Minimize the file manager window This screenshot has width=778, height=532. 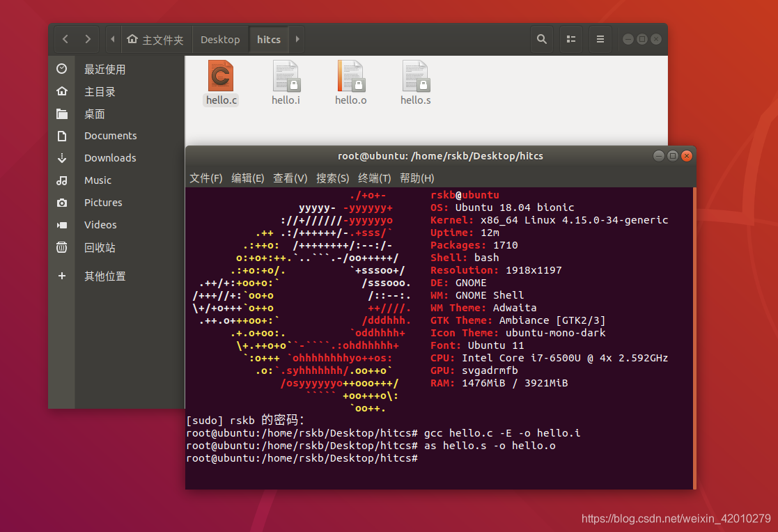pos(628,39)
